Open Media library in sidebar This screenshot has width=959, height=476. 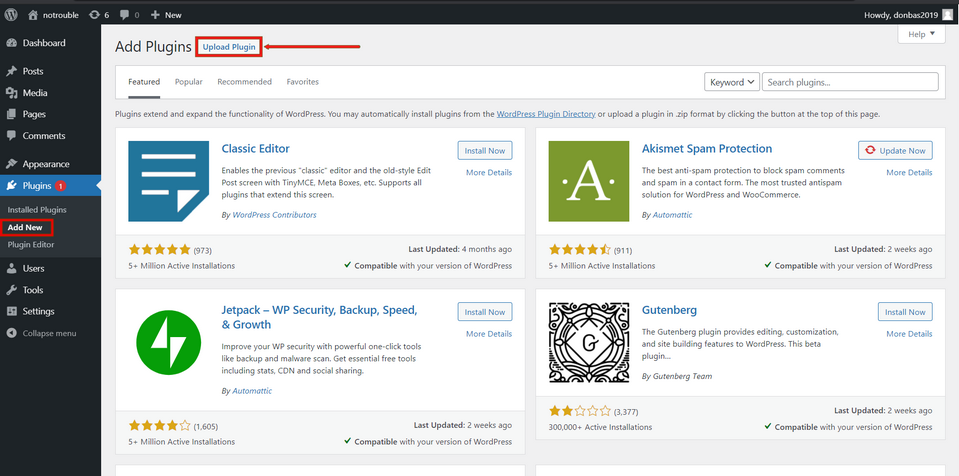coord(35,93)
